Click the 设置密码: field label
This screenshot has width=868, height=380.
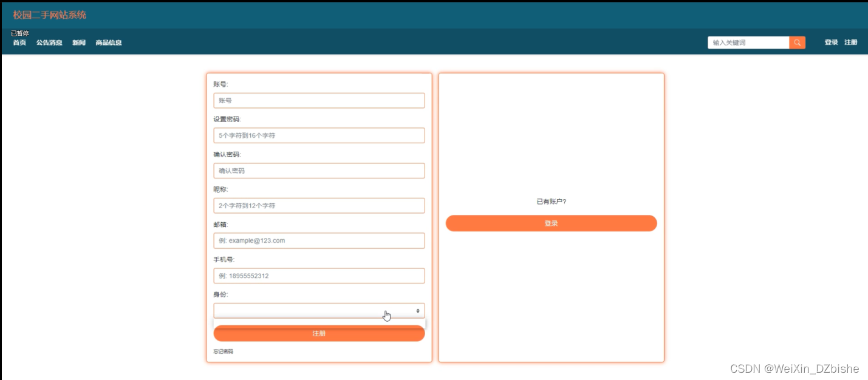click(x=227, y=119)
